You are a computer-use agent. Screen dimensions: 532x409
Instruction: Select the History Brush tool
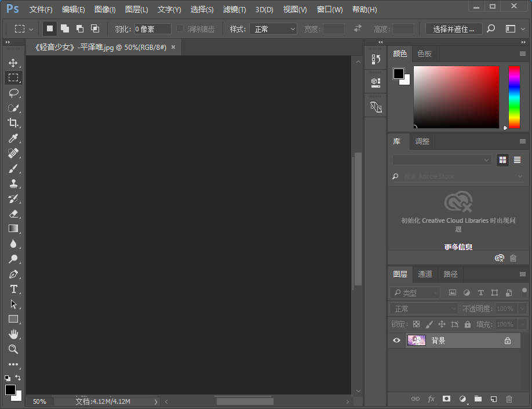pyautogui.click(x=13, y=199)
